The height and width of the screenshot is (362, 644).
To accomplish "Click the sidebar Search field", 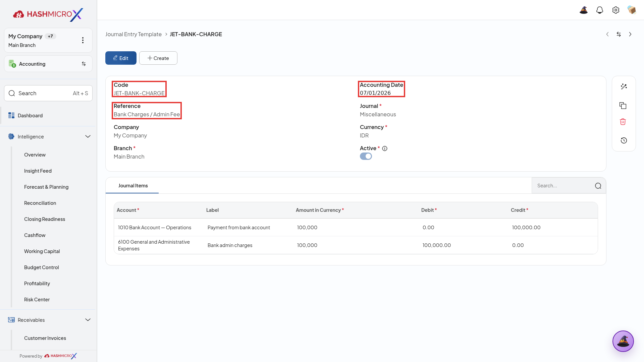I will (48, 93).
